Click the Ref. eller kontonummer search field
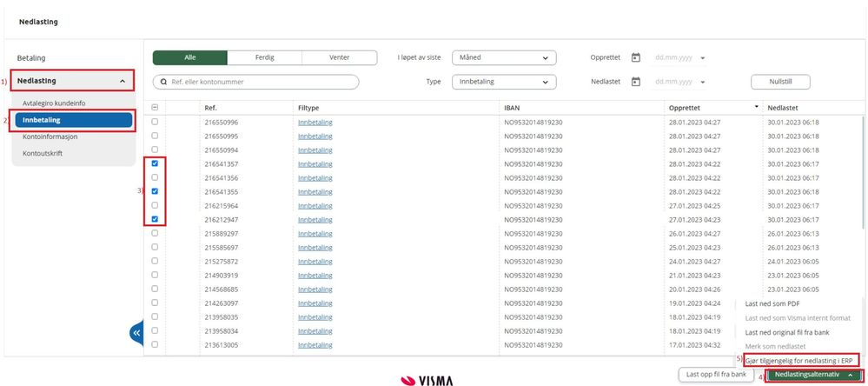Viewport: 868px width, 386px height. tap(255, 82)
